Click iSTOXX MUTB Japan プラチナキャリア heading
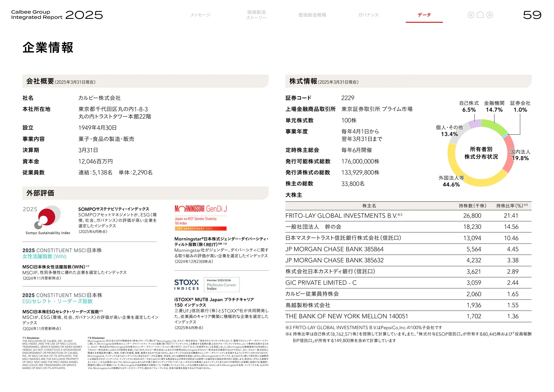This screenshot has height=392, width=554. (x=214, y=302)
